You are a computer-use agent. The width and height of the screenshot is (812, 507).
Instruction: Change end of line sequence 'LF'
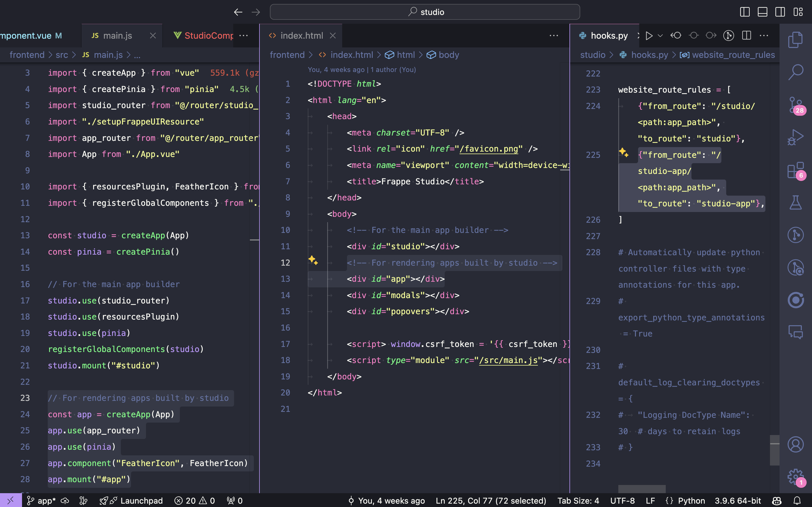[650, 501]
